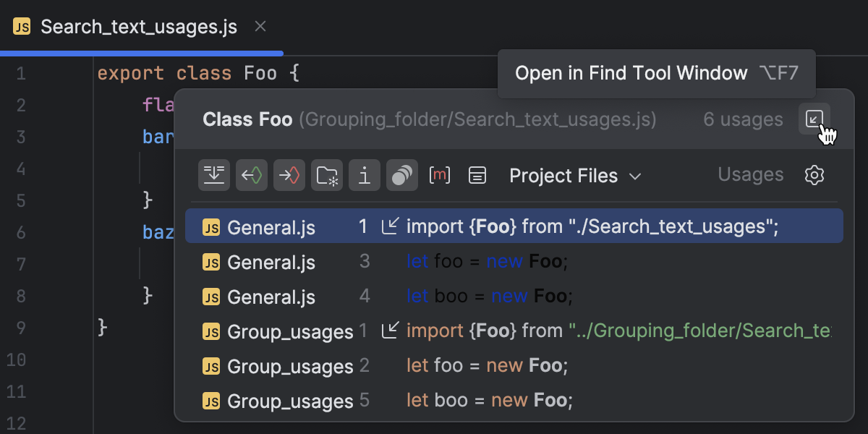The height and width of the screenshot is (434, 868).
Task: Open the usage view settings gear
Action: click(814, 175)
